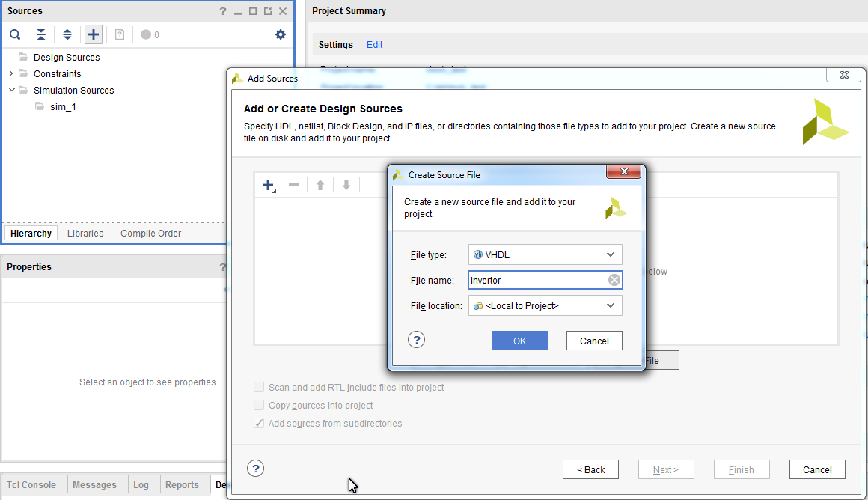
Task: Click Cancel in the Add Sources wizard
Action: pos(817,469)
